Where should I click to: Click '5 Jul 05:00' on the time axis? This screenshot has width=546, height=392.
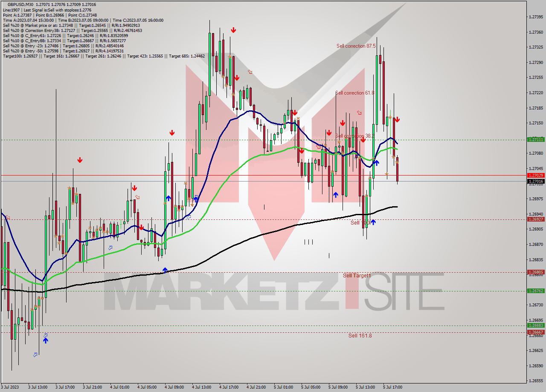(310, 387)
